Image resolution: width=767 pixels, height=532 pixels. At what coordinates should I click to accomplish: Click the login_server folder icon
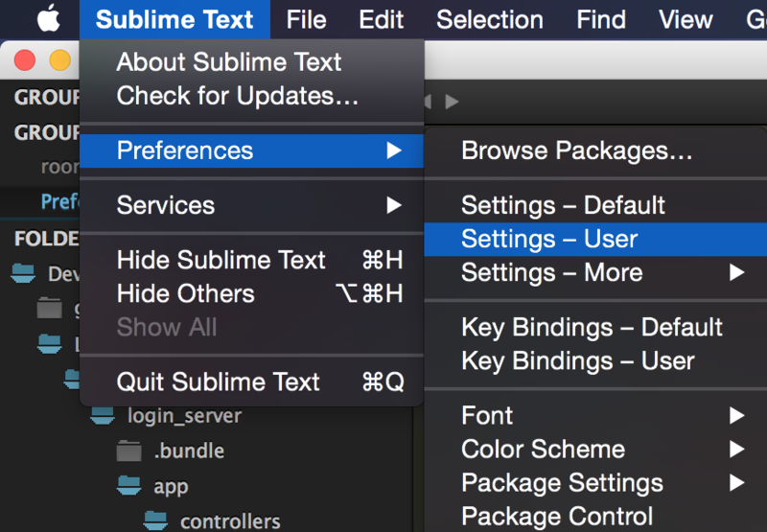pyautogui.click(x=103, y=416)
